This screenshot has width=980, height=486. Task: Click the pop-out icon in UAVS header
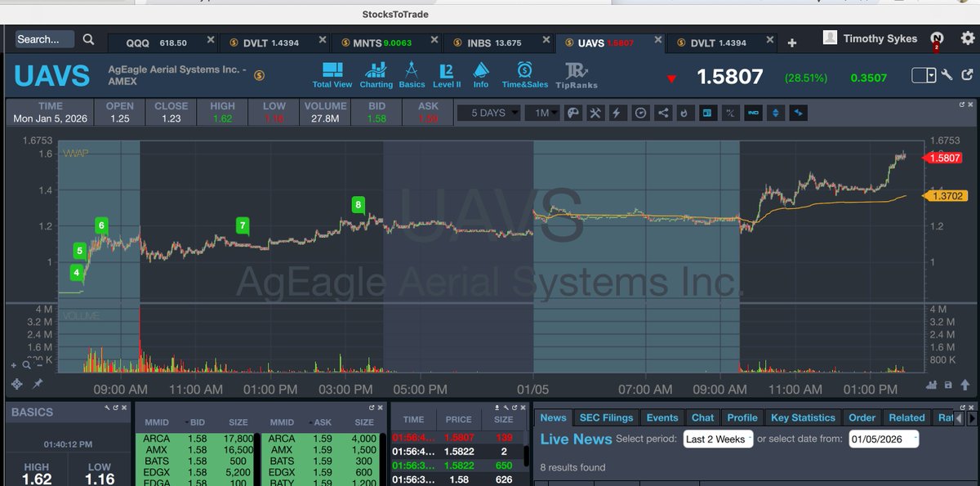click(x=965, y=75)
